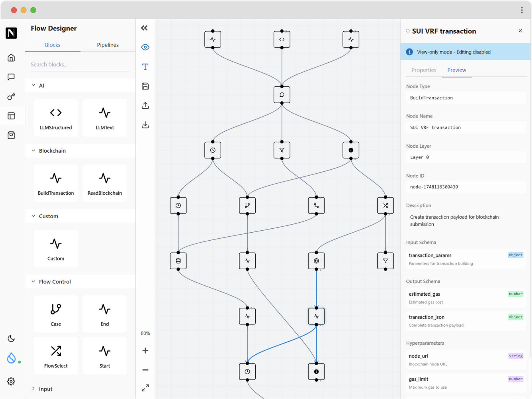Zoom in with the plus icon
This screenshot has width=532, height=399.
coord(145,350)
